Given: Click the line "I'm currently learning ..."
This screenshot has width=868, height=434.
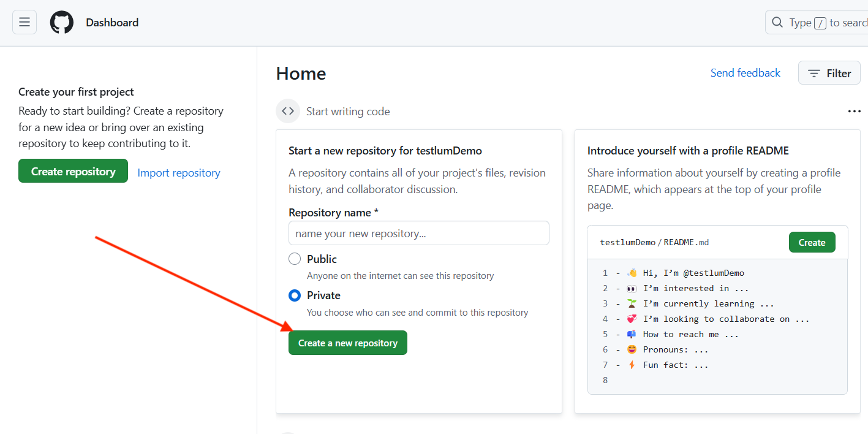Looking at the screenshot, I should pyautogui.click(x=709, y=303).
